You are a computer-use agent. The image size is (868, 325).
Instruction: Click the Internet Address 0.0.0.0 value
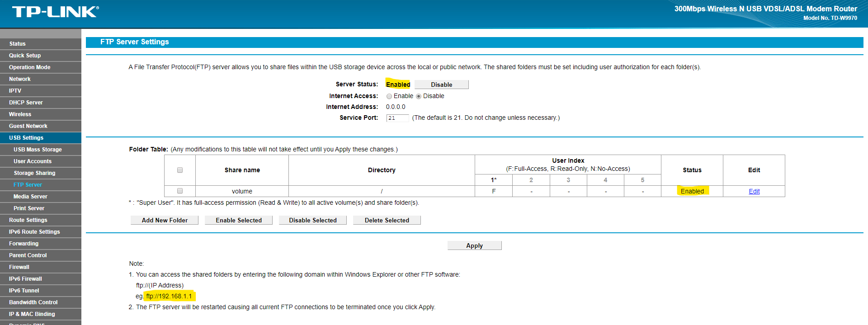396,107
